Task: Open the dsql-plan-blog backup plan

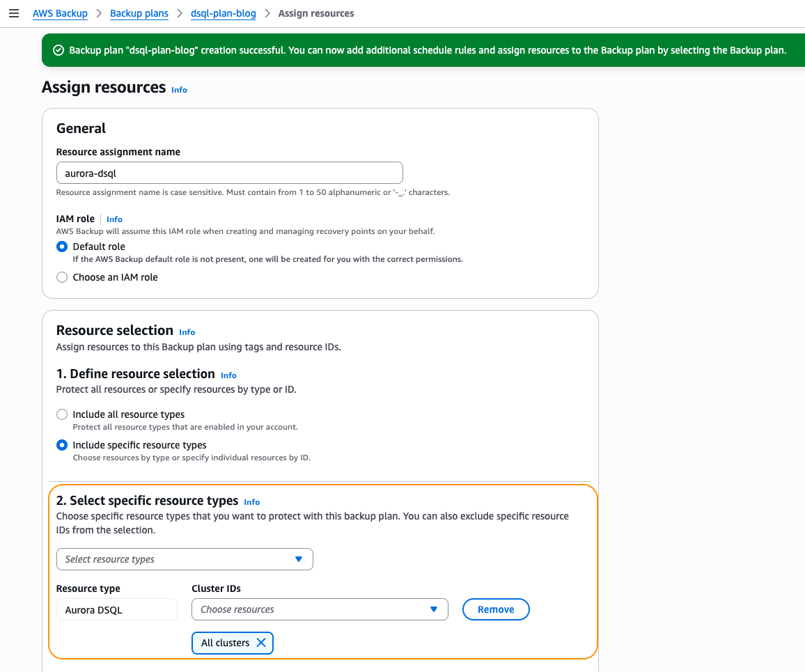Action: point(223,13)
